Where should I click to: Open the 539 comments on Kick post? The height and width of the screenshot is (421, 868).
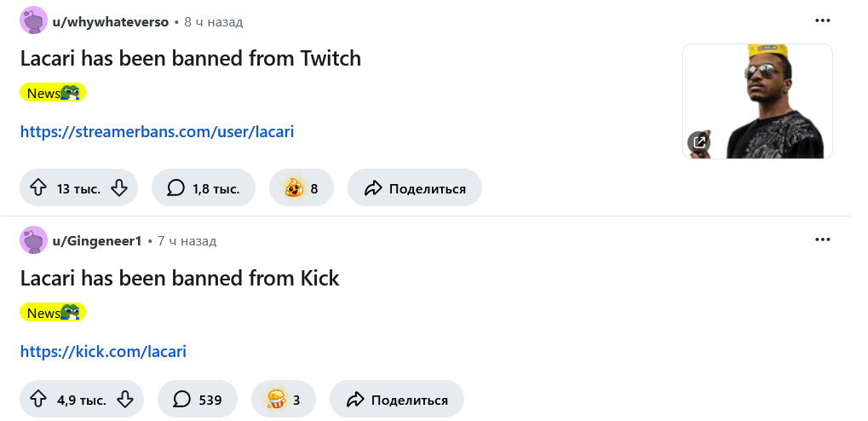197,399
